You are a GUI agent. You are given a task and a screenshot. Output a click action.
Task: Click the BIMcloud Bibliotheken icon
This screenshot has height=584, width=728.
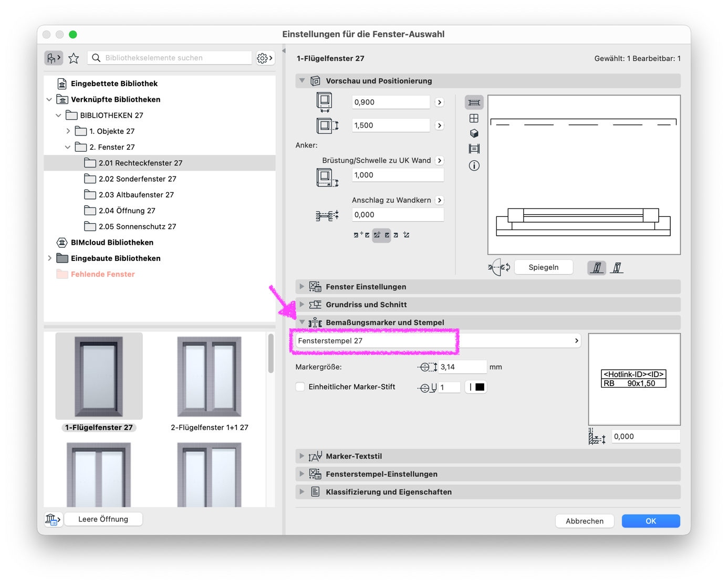62,243
